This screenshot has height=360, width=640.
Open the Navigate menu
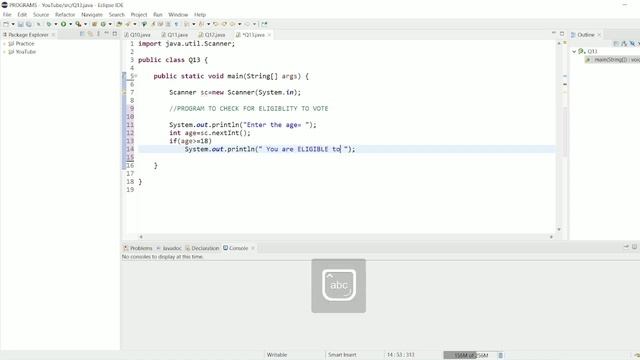point(92,15)
